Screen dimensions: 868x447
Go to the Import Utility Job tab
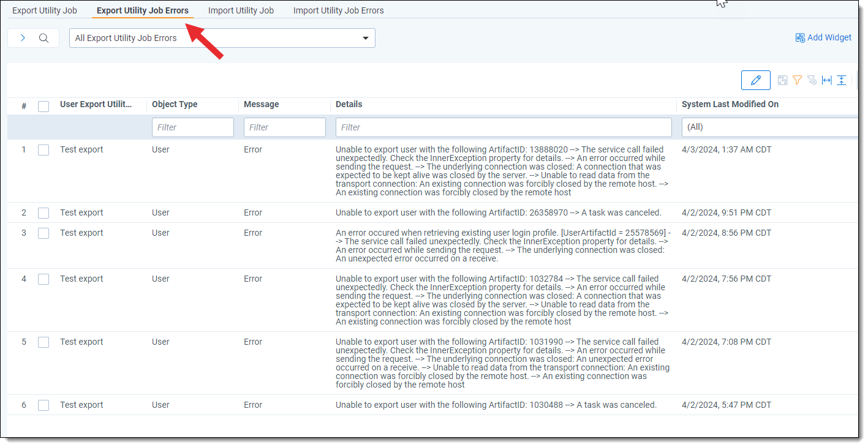click(x=241, y=10)
